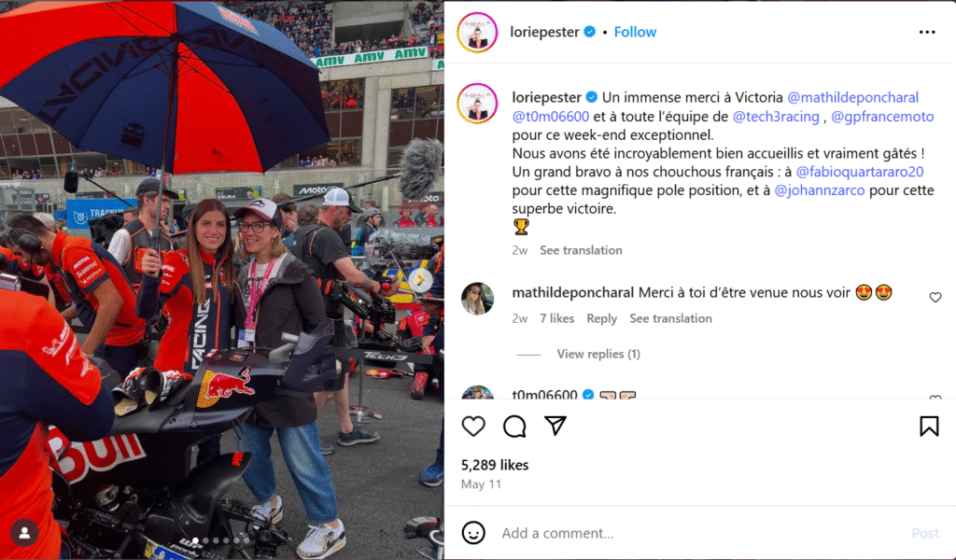Save the post with the bookmark icon

pyautogui.click(x=929, y=426)
